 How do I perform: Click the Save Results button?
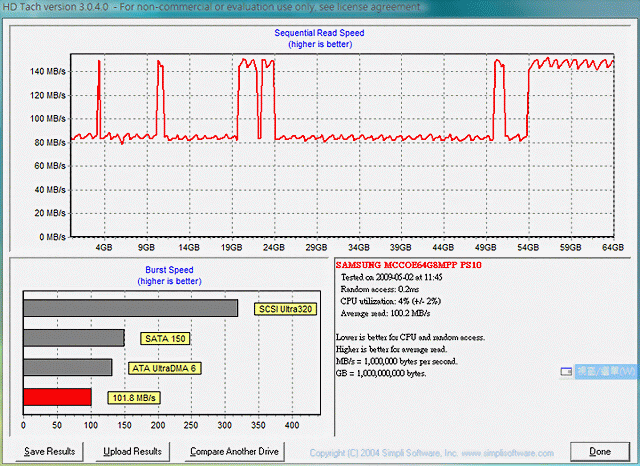[50, 451]
